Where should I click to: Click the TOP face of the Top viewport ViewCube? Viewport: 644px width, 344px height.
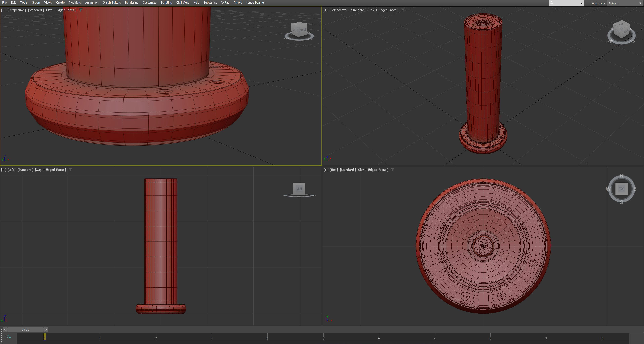click(622, 189)
